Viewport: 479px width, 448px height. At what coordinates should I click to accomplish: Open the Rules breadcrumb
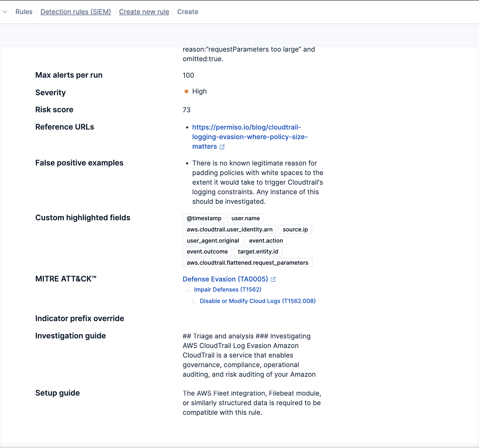pos(24,12)
